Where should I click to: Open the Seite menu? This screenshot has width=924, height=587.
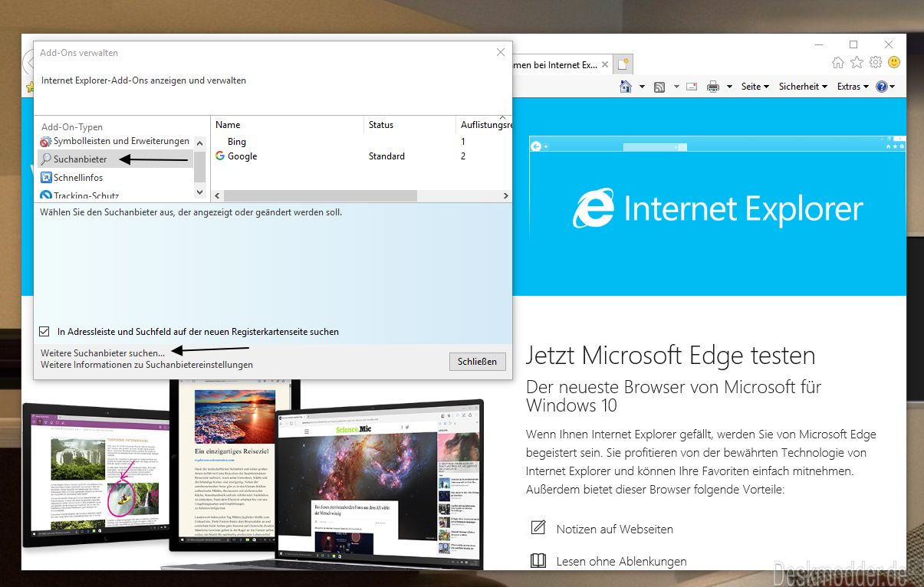[755, 87]
